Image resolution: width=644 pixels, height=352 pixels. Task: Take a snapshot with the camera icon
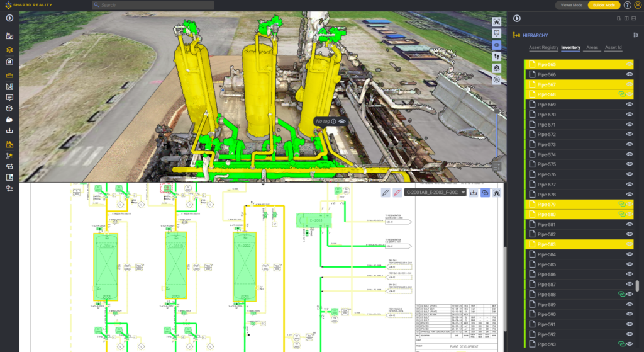pyautogui.click(x=497, y=68)
